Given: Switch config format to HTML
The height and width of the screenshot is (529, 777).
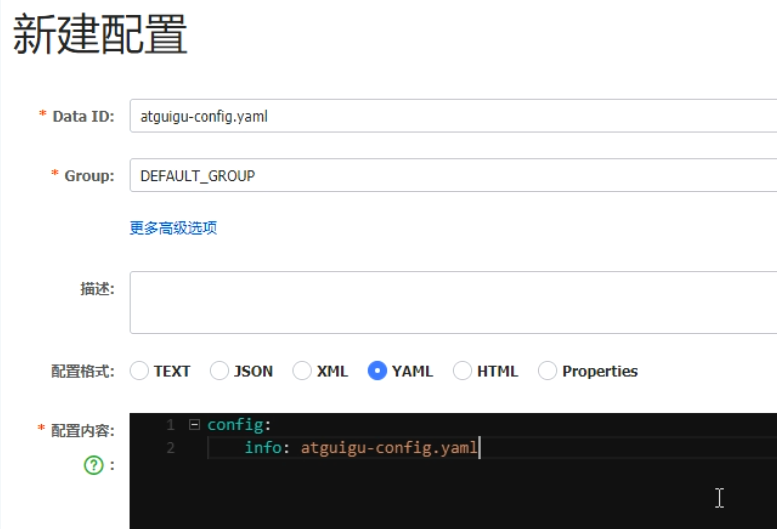Looking at the screenshot, I should point(462,371).
